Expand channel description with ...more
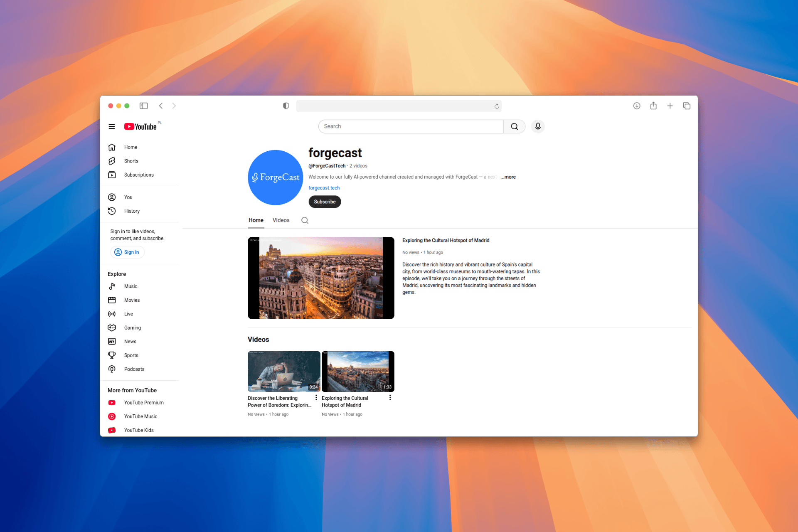 508,177
